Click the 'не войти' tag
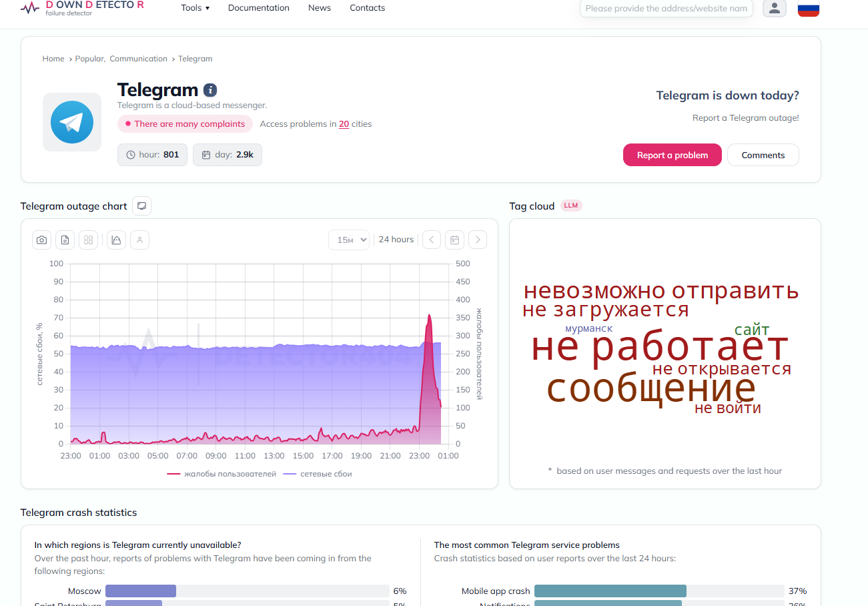The image size is (868, 606). 728,408
